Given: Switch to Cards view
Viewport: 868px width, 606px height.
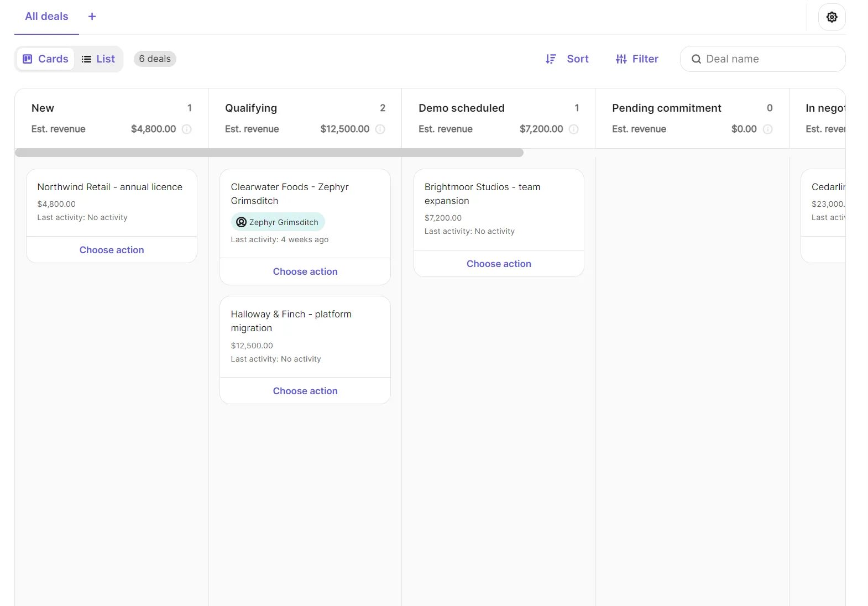Looking at the screenshot, I should coord(45,59).
